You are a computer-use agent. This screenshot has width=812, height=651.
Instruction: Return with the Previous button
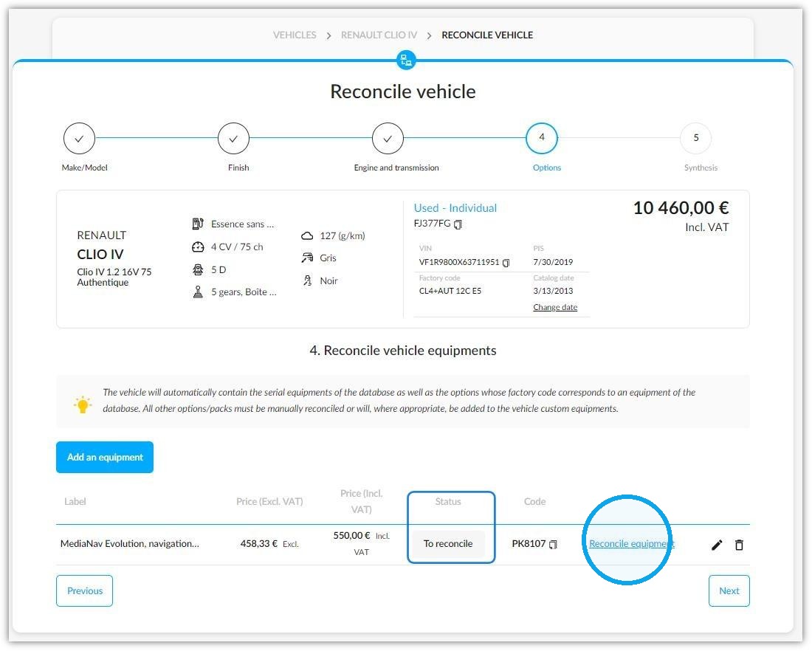pyautogui.click(x=84, y=591)
